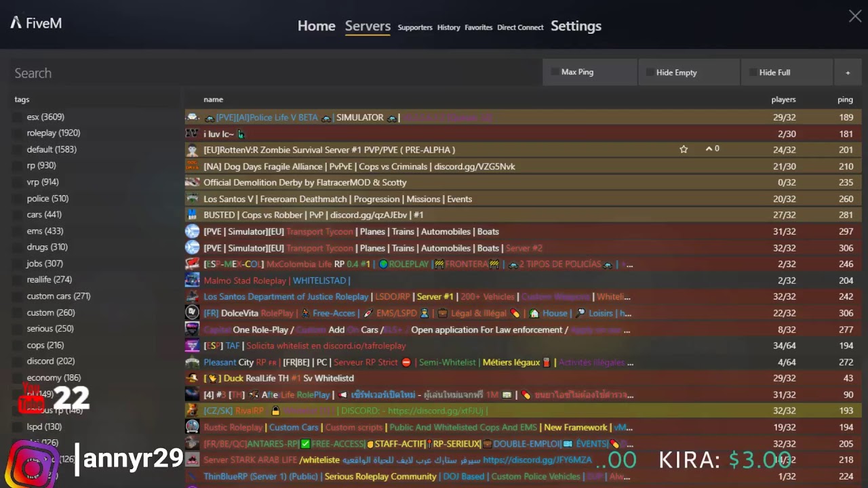Check the cops (216) tag
The height and width of the screenshot is (488, 868).
17,345
